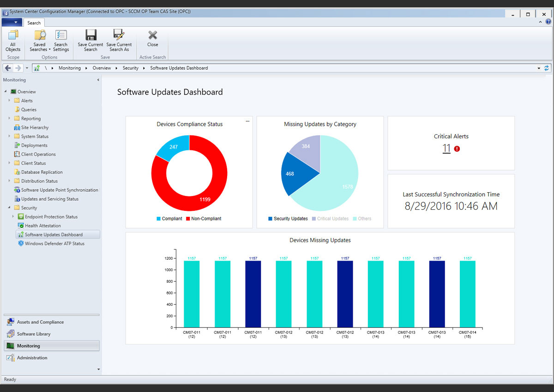Select the Alerts folder
The width and height of the screenshot is (554, 392).
point(27,101)
